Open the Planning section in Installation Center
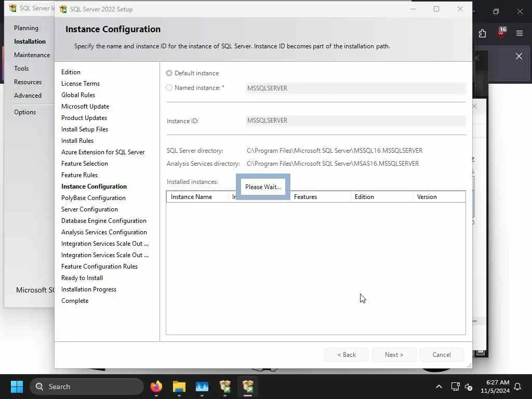 click(26, 28)
